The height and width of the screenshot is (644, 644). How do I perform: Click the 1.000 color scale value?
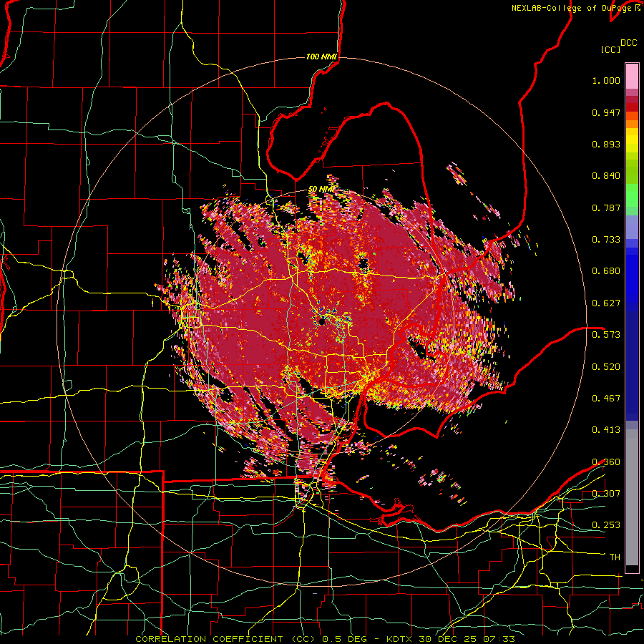tap(606, 80)
